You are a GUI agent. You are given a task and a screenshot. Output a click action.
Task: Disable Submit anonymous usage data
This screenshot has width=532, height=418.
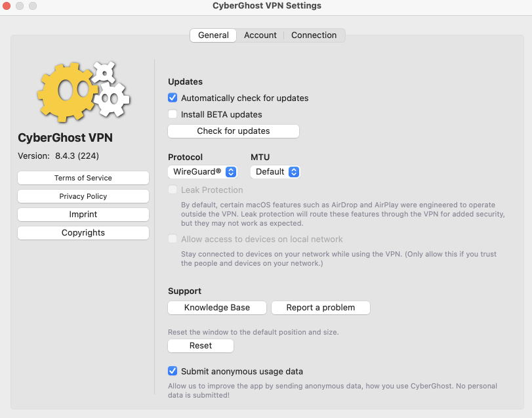[x=173, y=371]
